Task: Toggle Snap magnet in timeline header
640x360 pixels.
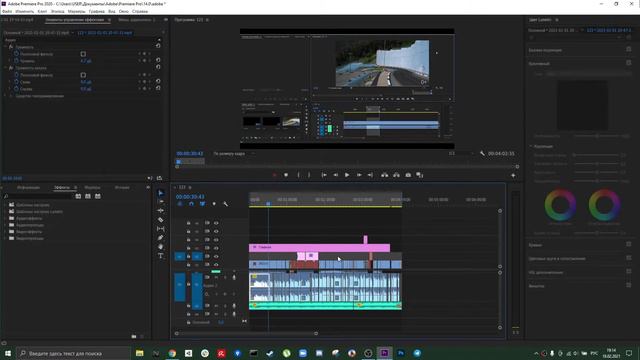Action: click(x=191, y=204)
